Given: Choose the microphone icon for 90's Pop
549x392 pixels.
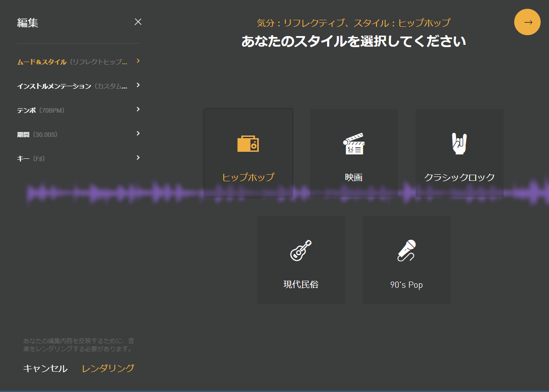Looking at the screenshot, I should click(406, 250).
